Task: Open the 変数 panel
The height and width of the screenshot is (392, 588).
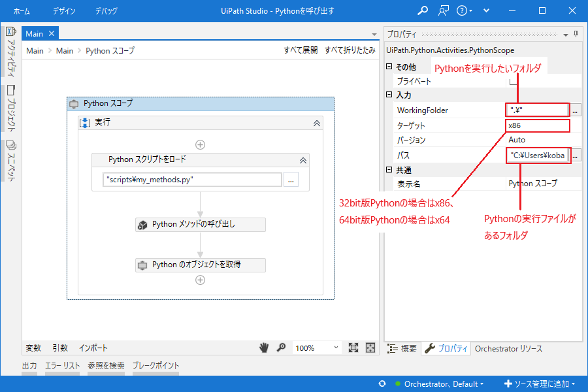Action: pyautogui.click(x=33, y=348)
